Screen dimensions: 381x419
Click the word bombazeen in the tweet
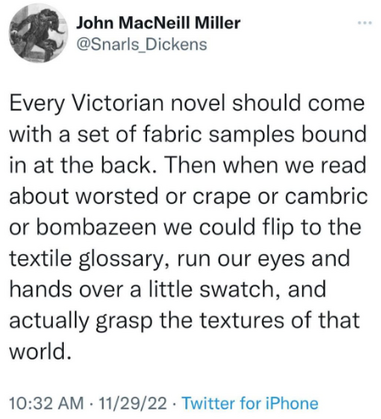[94, 227]
